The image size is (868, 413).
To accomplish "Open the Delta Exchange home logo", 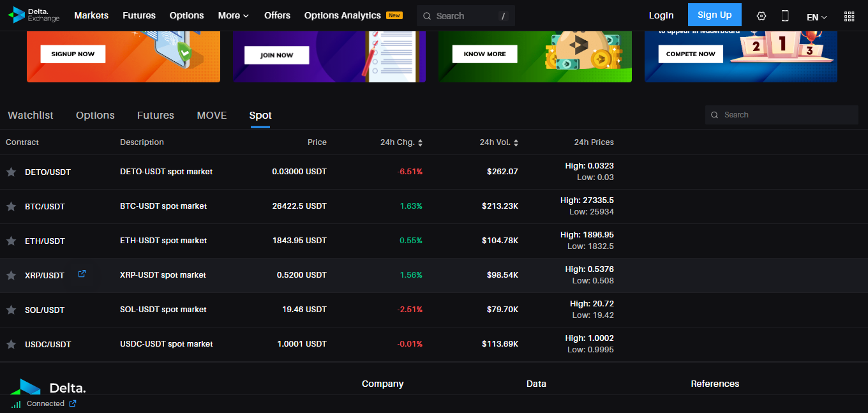I will click(x=34, y=15).
